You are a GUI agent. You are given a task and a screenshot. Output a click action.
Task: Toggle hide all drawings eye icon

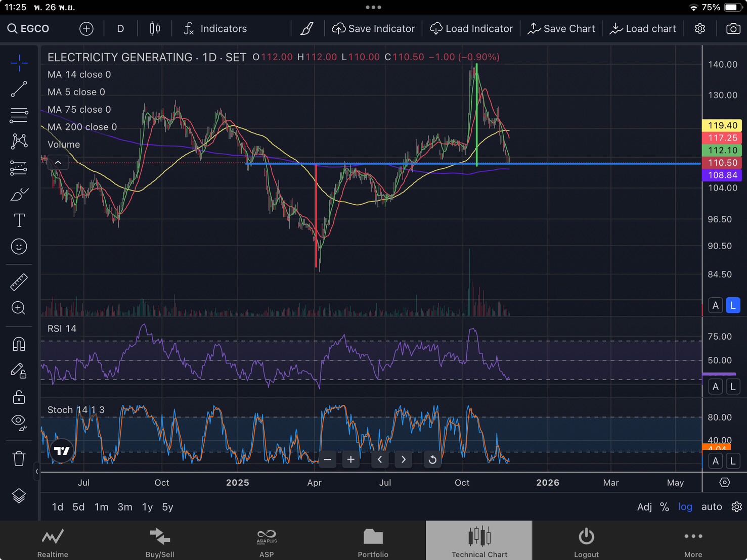[x=19, y=423]
